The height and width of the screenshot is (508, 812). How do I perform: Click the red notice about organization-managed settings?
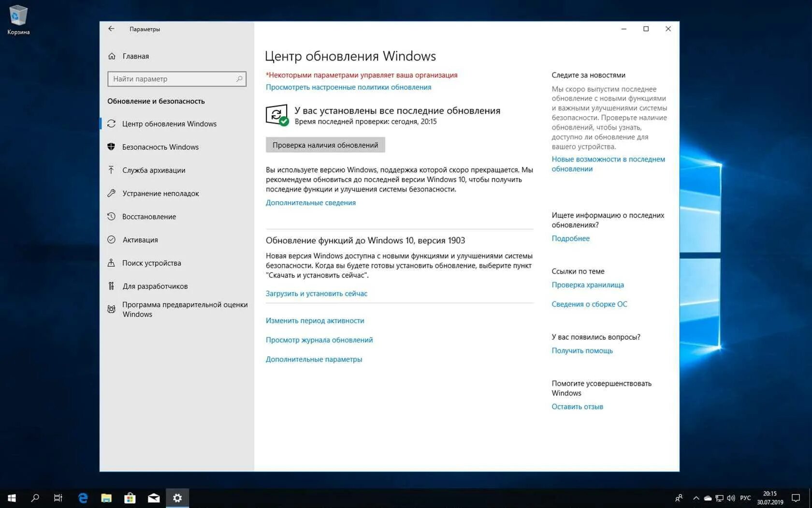click(x=362, y=75)
